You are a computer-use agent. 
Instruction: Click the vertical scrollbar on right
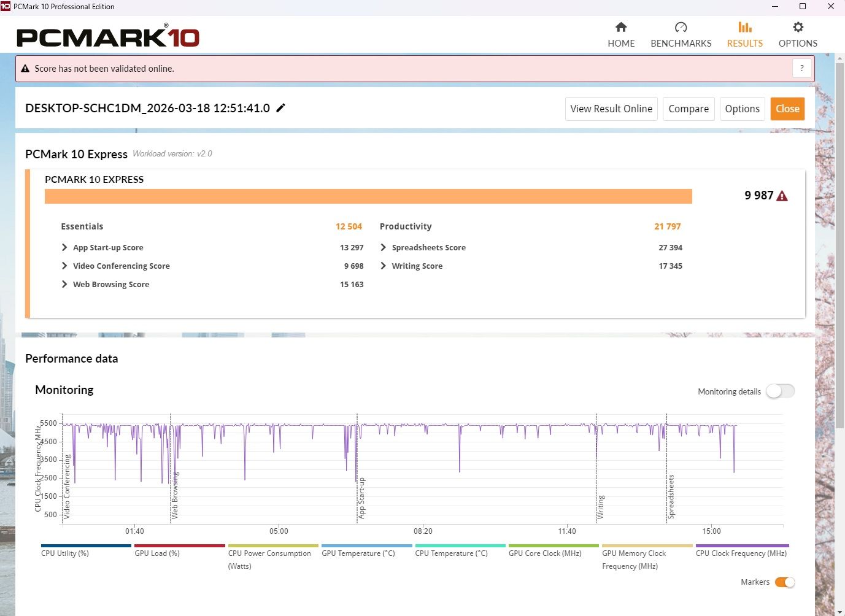click(x=839, y=245)
